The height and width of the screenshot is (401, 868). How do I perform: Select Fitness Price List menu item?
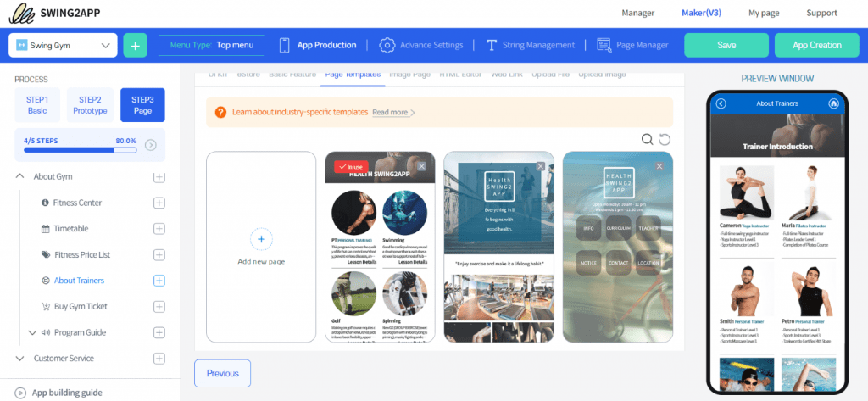[82, 255]
